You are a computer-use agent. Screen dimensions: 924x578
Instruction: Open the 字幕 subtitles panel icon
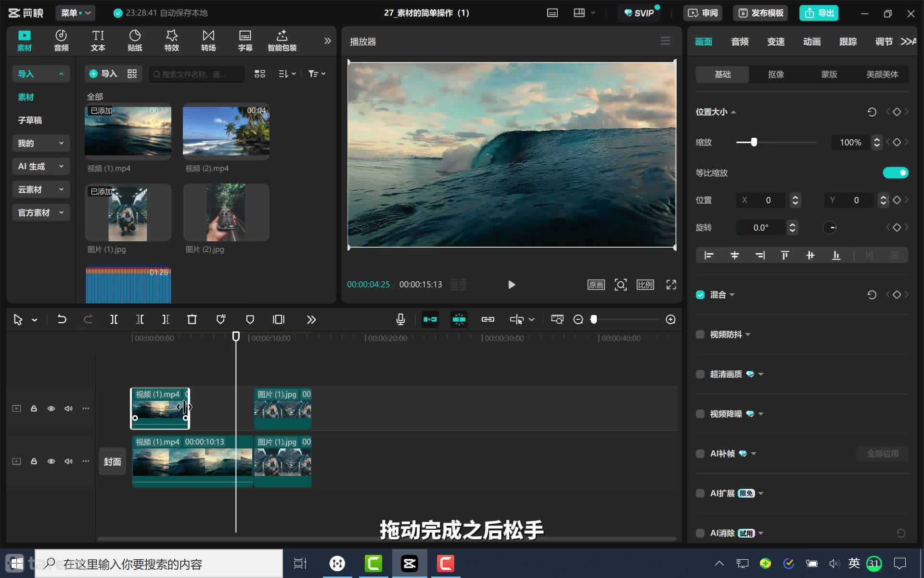point(245,40)
